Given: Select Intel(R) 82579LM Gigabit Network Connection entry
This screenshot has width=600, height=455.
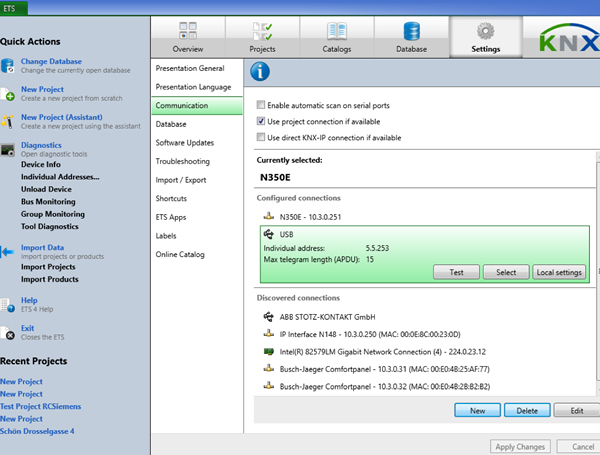Looking at the screenshot, I should tap(425, 351).
